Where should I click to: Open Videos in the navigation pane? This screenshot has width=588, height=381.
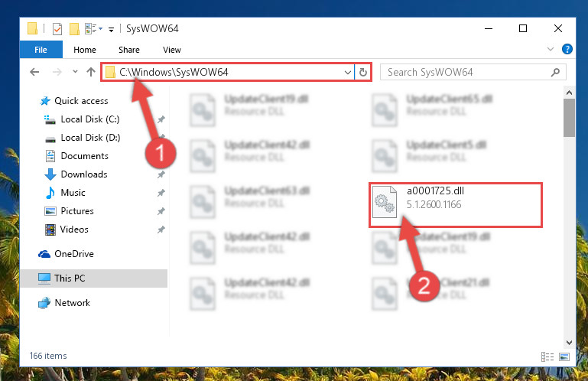click(x=74, y=230)
